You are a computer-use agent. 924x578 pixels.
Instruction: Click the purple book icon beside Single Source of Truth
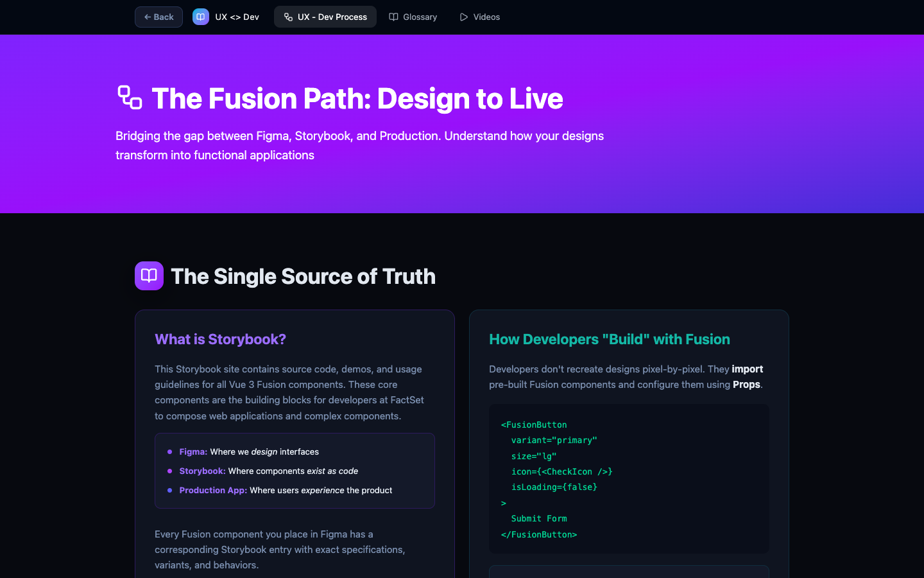tap(149, 276)
